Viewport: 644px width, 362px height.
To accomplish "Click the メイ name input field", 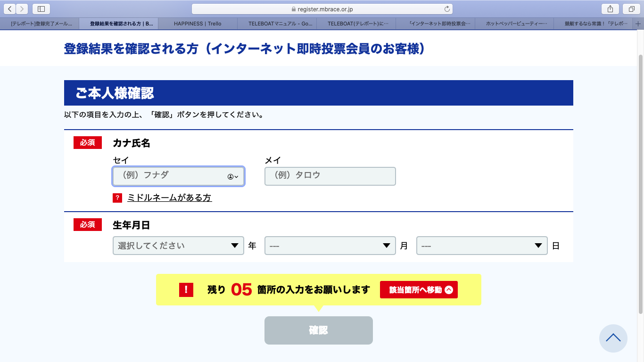I will click(x=330, y=176).
